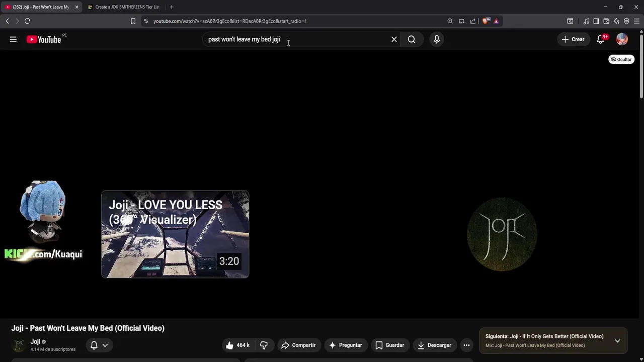Toggle the browser sidebar panel
The height and width of the screenshot is (362, 644).
[596, 21]
